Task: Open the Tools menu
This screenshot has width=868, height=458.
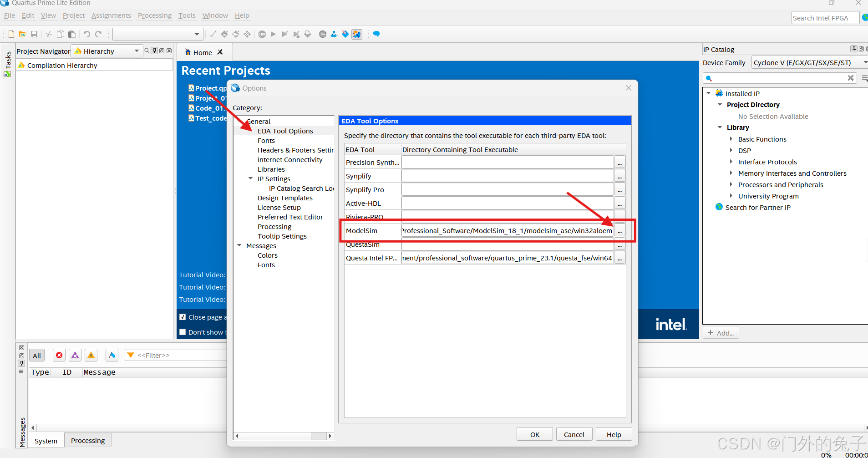Action: pyautogui.click(x=187, y=15)
